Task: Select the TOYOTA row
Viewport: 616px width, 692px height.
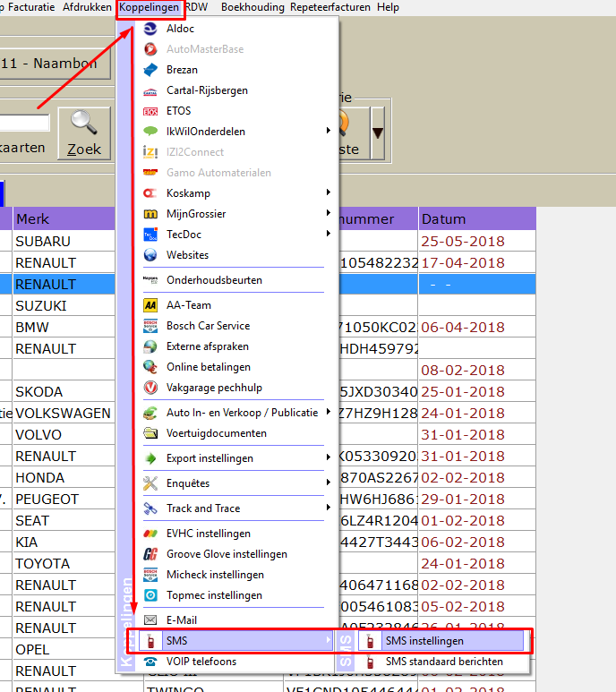Action: click(x=64, y=564)
